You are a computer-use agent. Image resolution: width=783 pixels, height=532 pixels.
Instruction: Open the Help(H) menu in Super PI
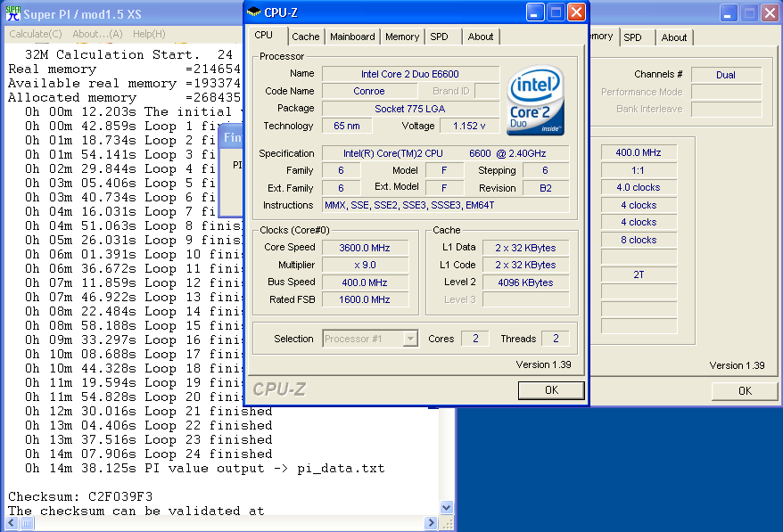pyautogui.click(x=149, y=34)
